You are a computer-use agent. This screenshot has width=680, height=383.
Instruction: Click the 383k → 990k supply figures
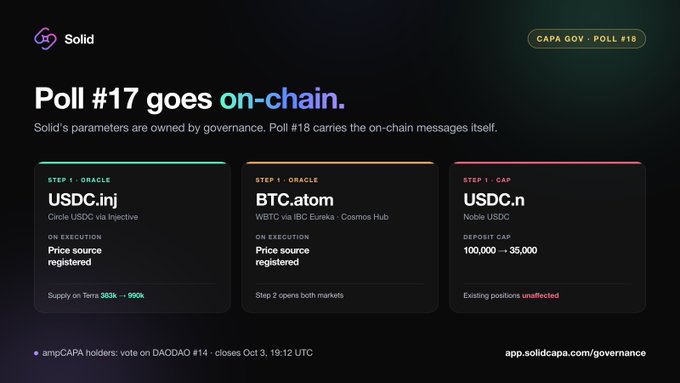coord(122,295)
